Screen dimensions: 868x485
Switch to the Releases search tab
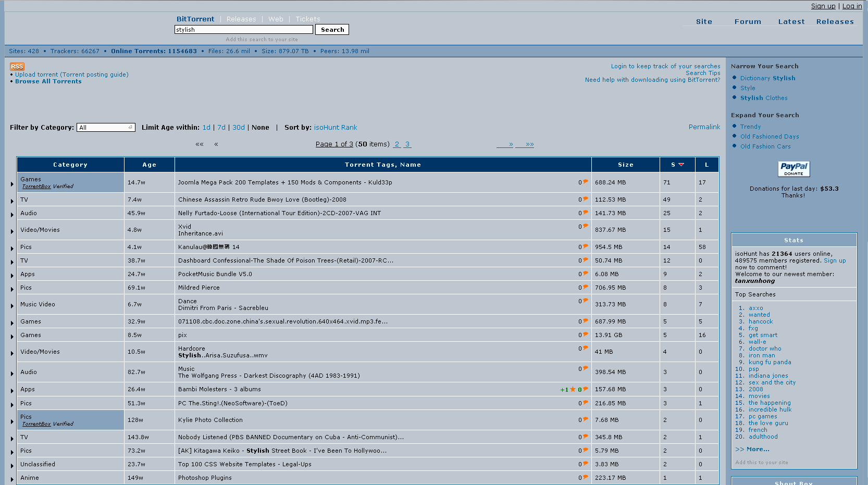click(241, 19)
